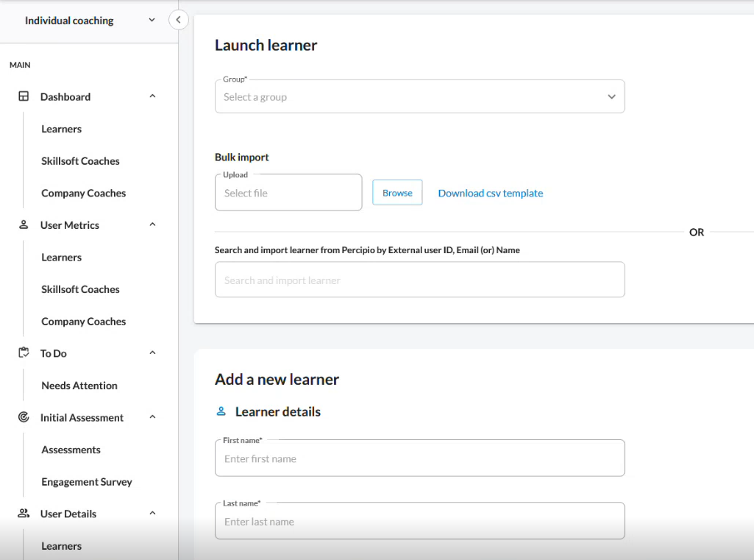This screenshot has height=560, width=754.
Task: Click the First name input field
Action: (x=419, y=458)
